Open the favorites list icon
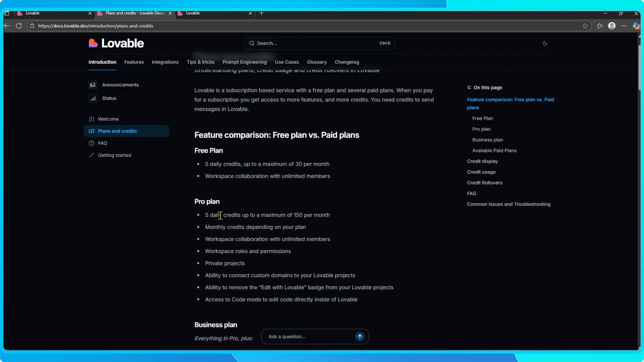644x362 pixels. (x=600, y=26)
